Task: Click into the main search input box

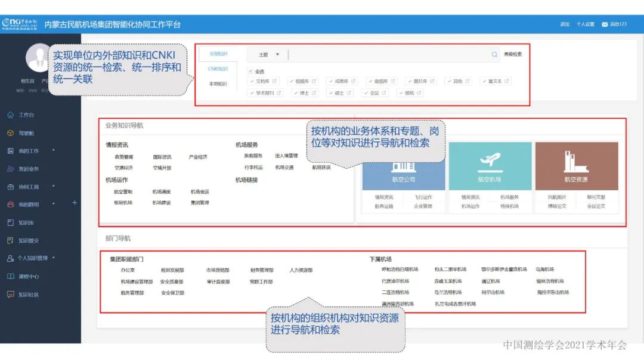Action: pyautogui.click(x=388, y=54)
